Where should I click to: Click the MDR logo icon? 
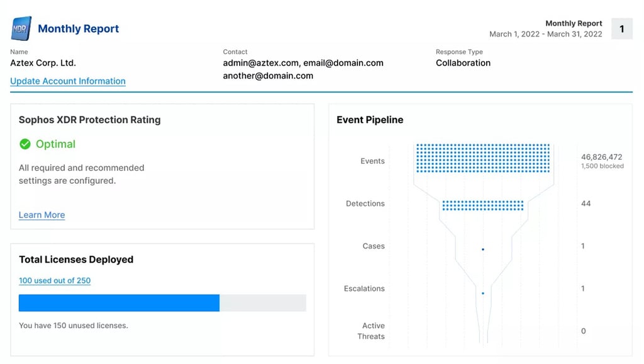pyautogui.click(x=22, y=29)
